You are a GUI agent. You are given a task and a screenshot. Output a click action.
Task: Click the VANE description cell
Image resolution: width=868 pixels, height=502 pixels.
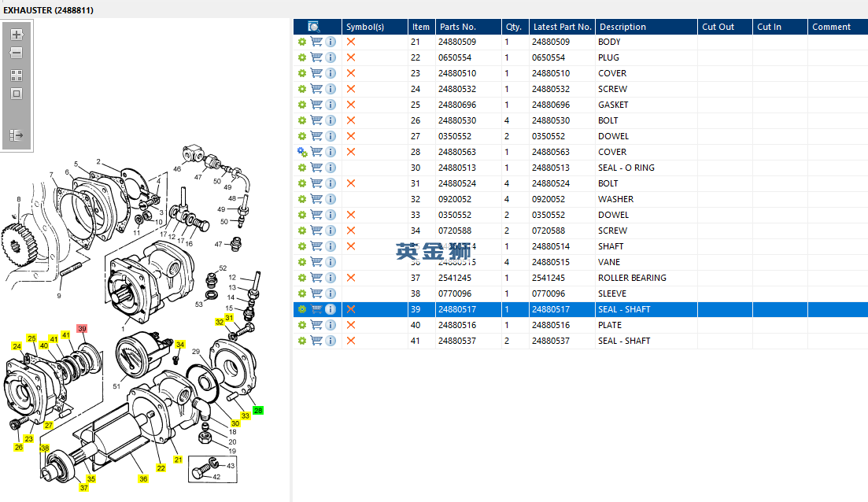pos(609,262)
